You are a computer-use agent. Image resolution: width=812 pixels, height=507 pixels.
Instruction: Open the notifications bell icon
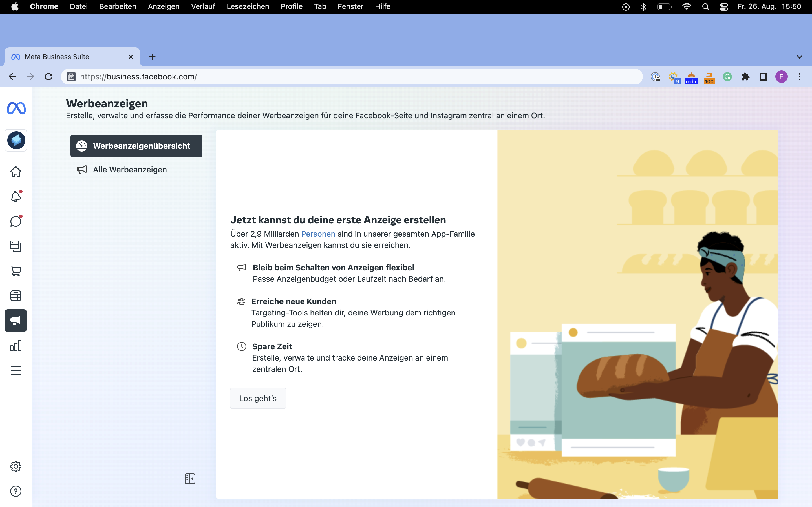[16, 197]
